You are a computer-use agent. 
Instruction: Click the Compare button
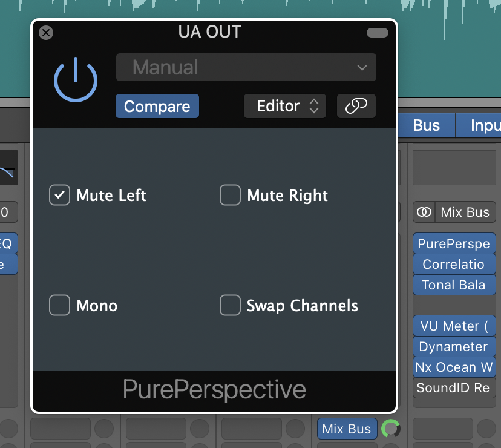(157, 105)
